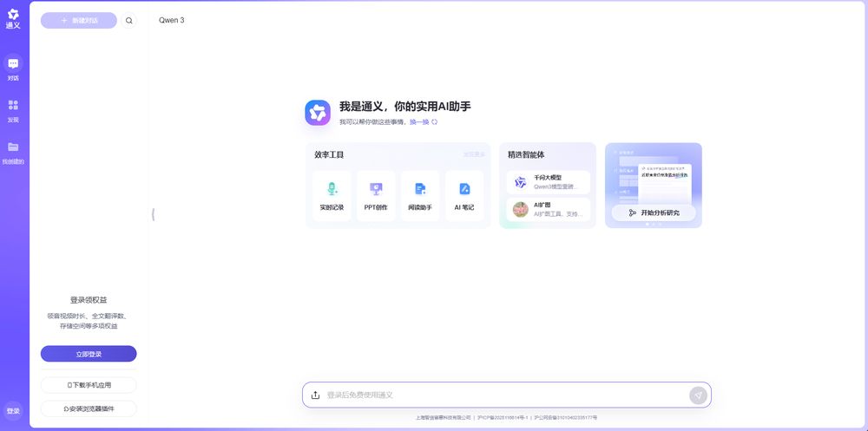Click the 登录领权益 heading
The image size is (868, 431).
[x=89, y=300]
